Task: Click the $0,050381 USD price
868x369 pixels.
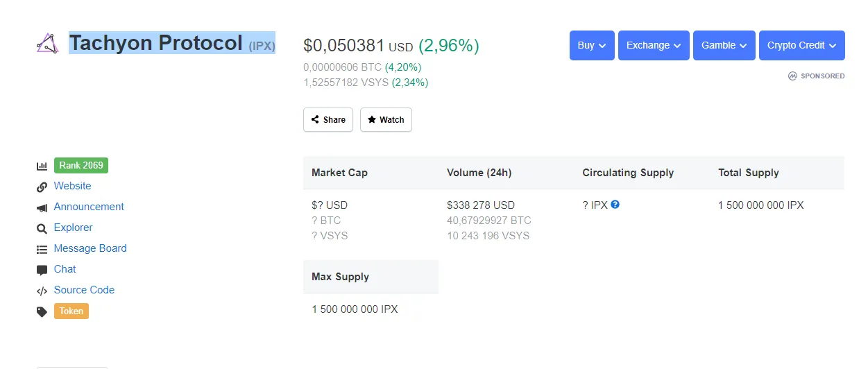Action: click(x=358, y=46)
